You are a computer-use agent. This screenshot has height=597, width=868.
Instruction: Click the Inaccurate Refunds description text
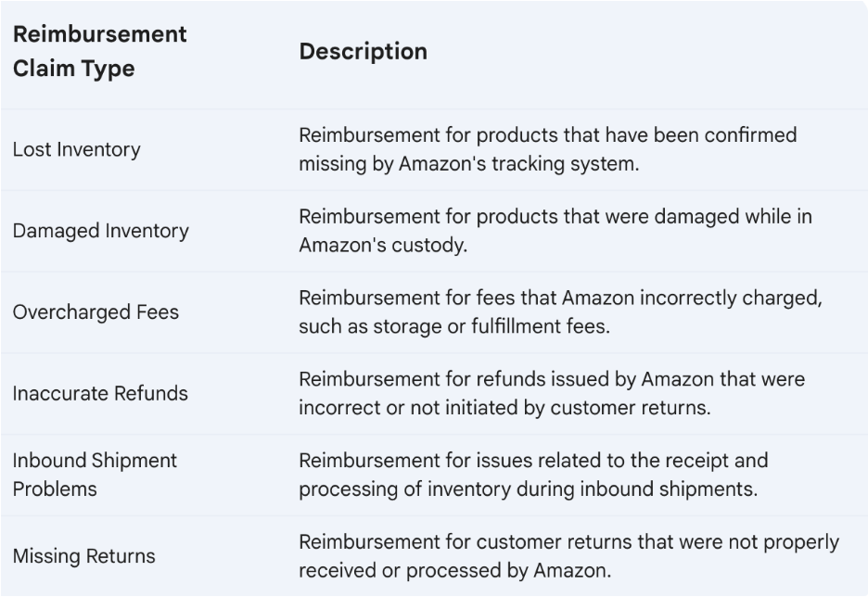[552, 393]
